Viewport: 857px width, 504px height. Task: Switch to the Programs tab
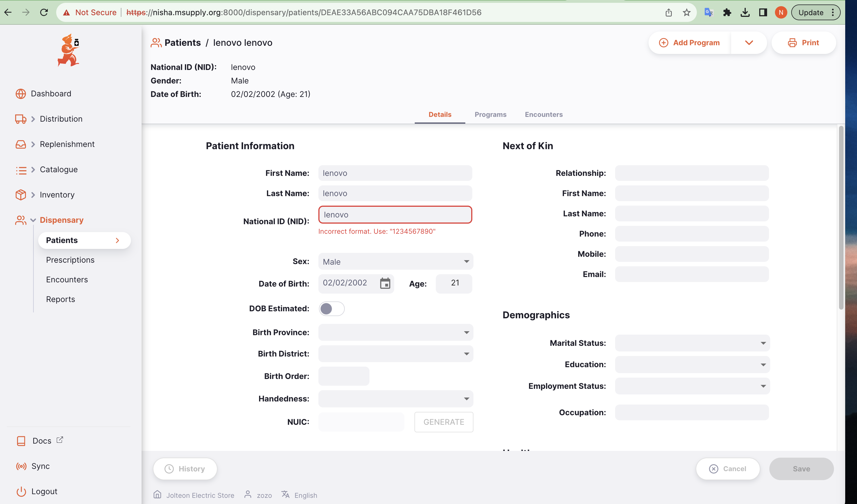coord(490,115)
